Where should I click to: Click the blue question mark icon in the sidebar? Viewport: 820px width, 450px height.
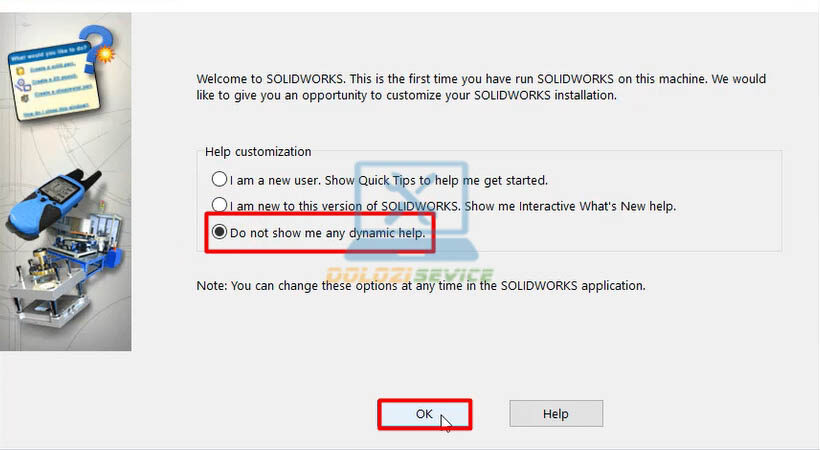click(98, 46)
